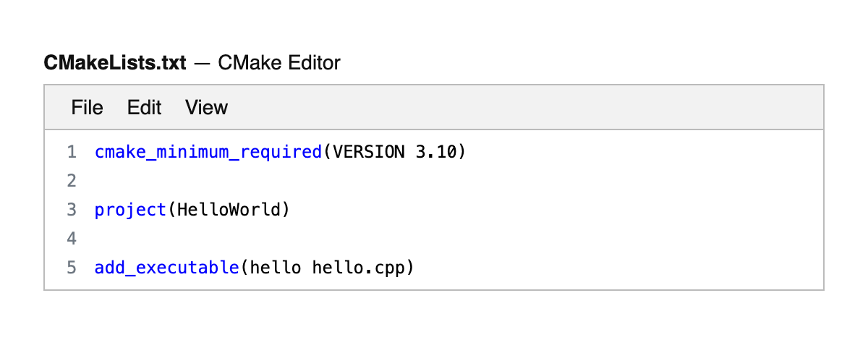Select line number 2 in the gutter
Screen dimensions: 868x340
point(71,181)
